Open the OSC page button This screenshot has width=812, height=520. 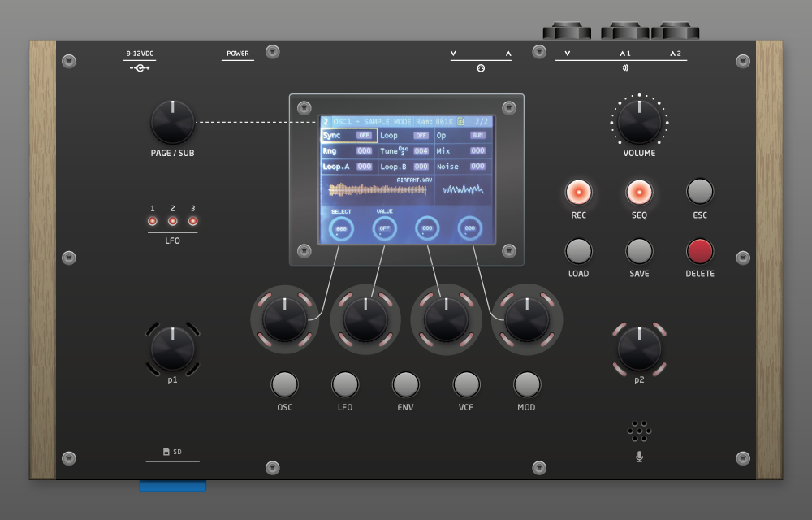(x=284, y=383)
